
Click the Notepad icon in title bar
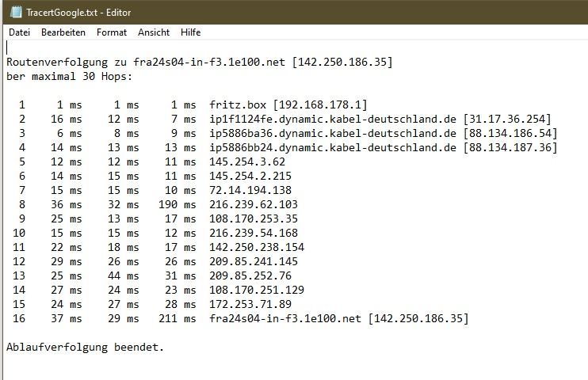[x=16, y=12]
